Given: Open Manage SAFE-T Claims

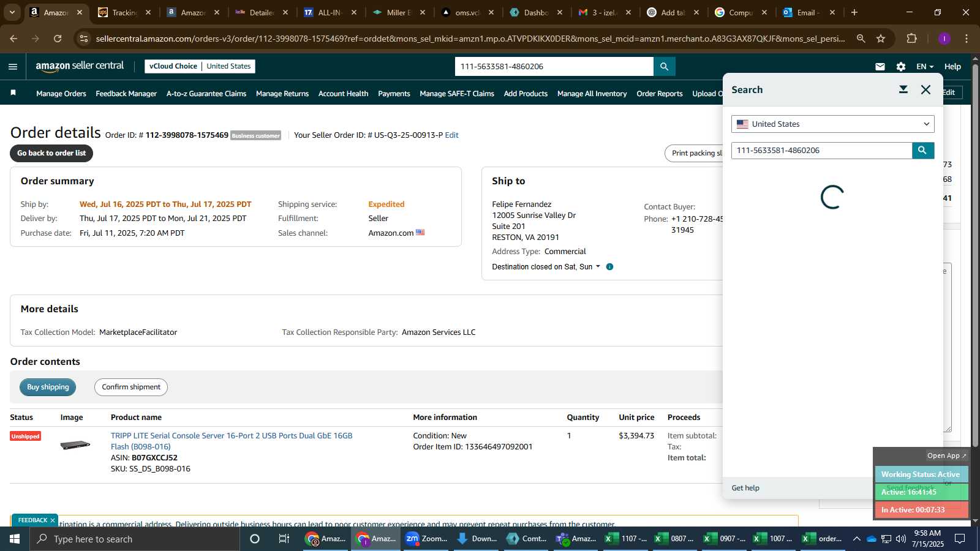Looking at the screenshot, I should (x=457, y=94).
